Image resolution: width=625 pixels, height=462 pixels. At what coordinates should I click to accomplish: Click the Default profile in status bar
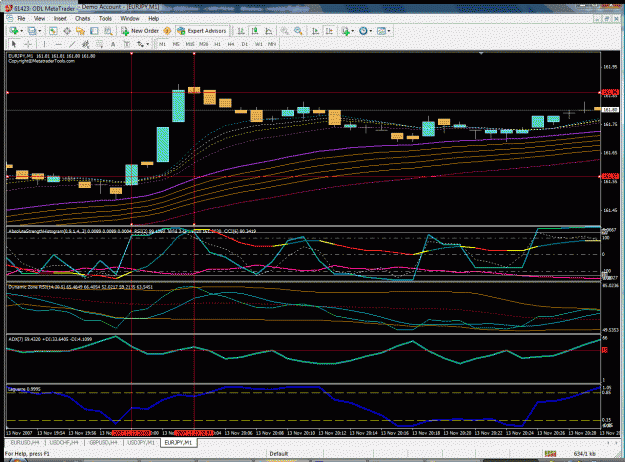tap(279, 454)
